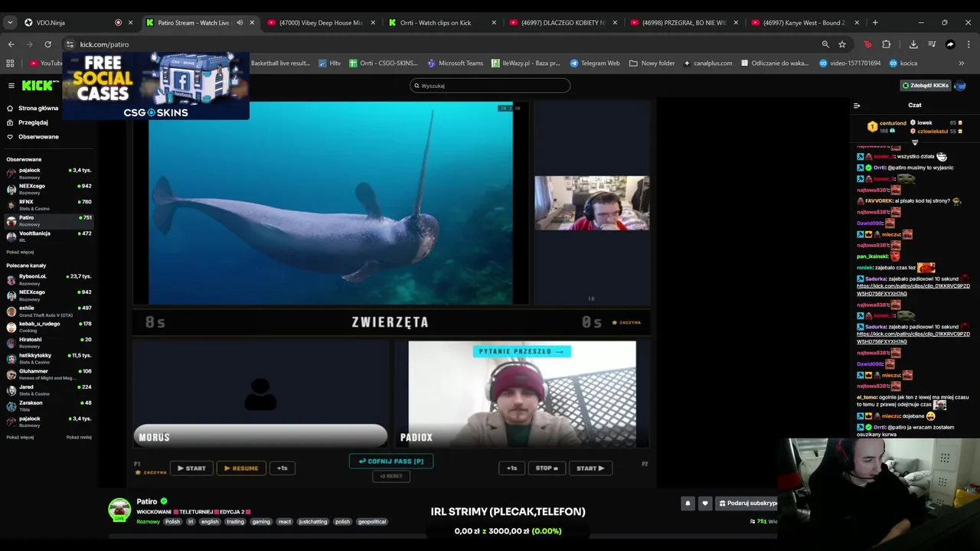Select the trading stream tag
This screenshot has height=551, width=980.
click(x=235, y=522)
